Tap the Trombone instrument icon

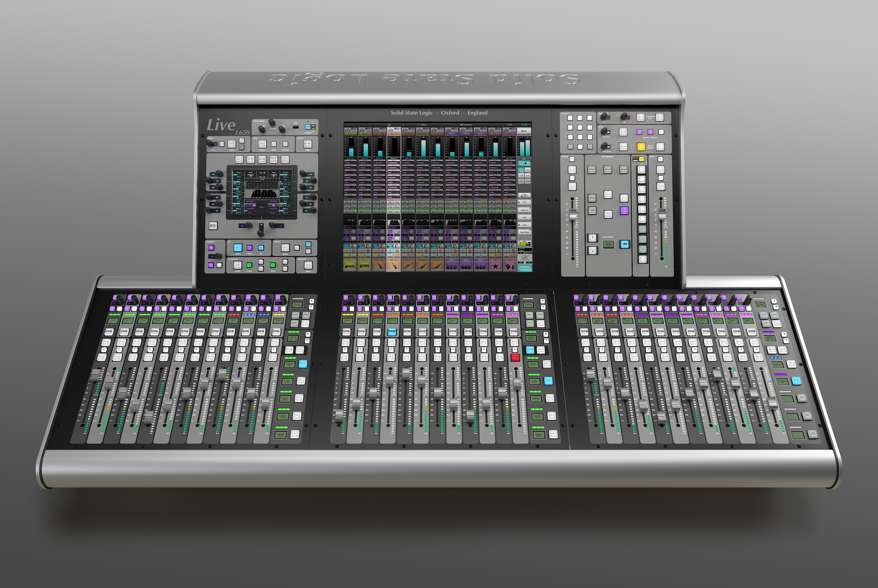(408, 266)
